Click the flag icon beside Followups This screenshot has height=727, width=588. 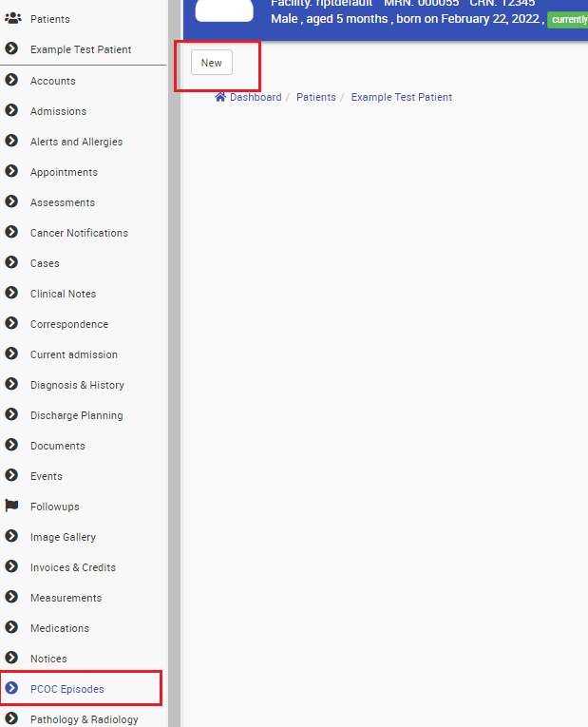click(x=11, y=506)
